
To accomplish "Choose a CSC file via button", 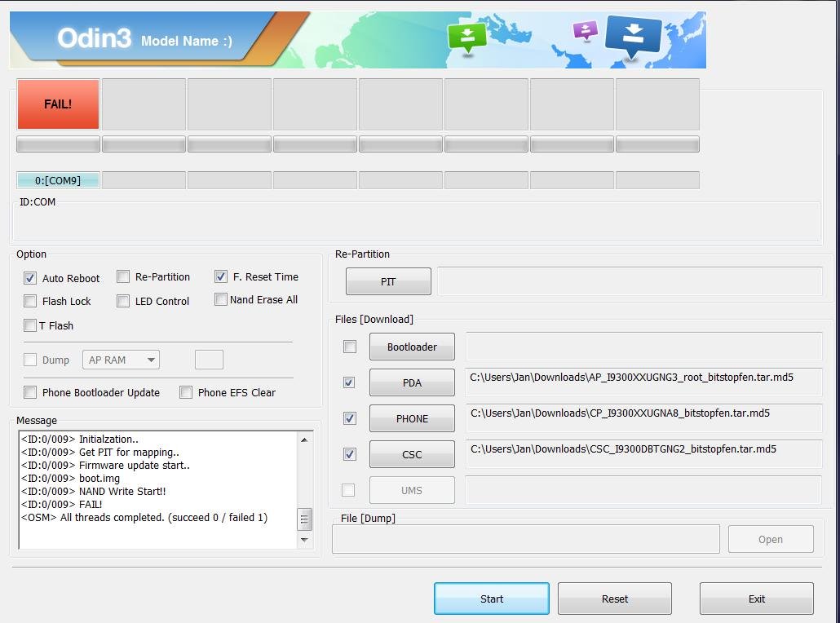I will 412,454.
